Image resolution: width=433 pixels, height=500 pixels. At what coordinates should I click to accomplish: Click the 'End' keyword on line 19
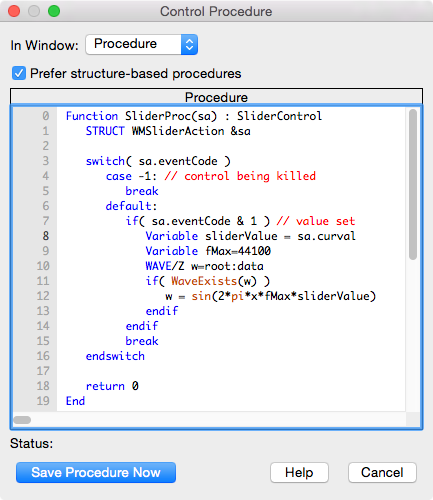coord(75,401)
